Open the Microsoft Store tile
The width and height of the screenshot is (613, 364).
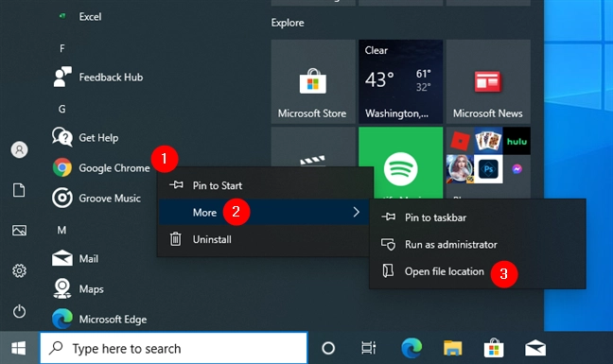pyautogui.click(x=313, y=81)
